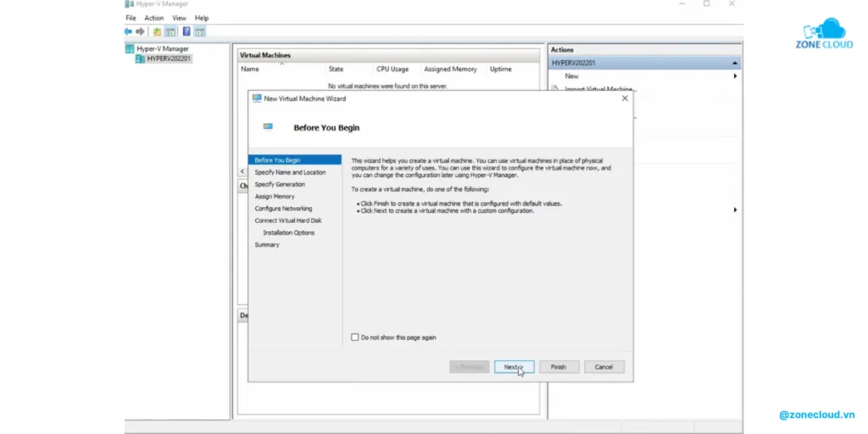The width and height of the screenshot is (868, 434).
Task: Click 'No virtual machines were found' message
Action: [x=387, y=86]
